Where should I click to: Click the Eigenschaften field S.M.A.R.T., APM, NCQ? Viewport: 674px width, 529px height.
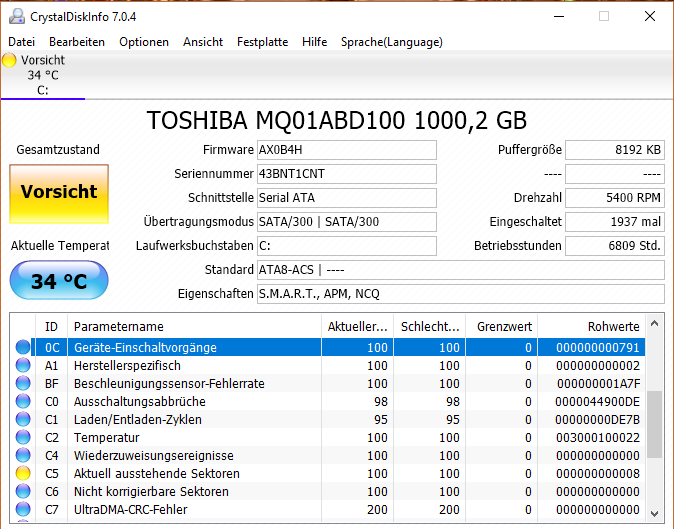point(461,294)
